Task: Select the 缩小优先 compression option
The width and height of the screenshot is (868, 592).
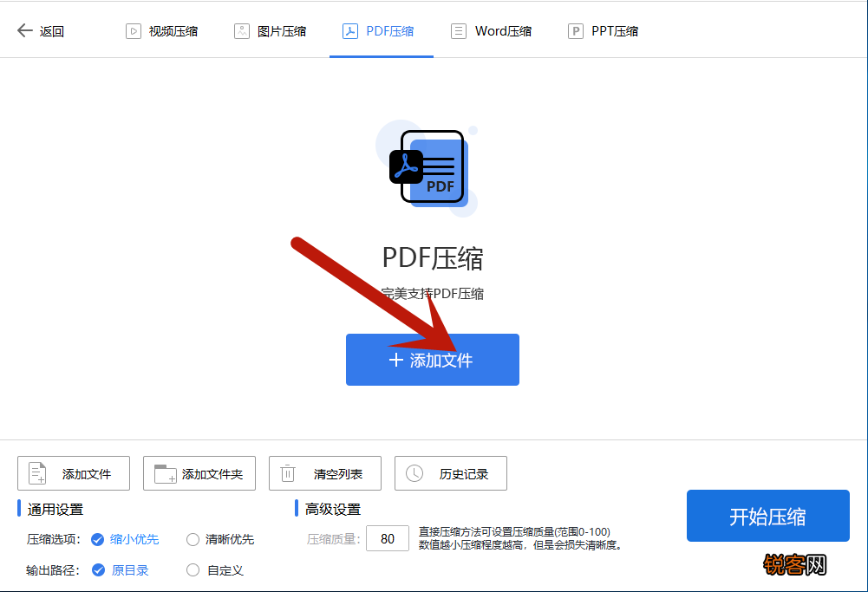Action: pyautogui.click(x=125, y=539)
